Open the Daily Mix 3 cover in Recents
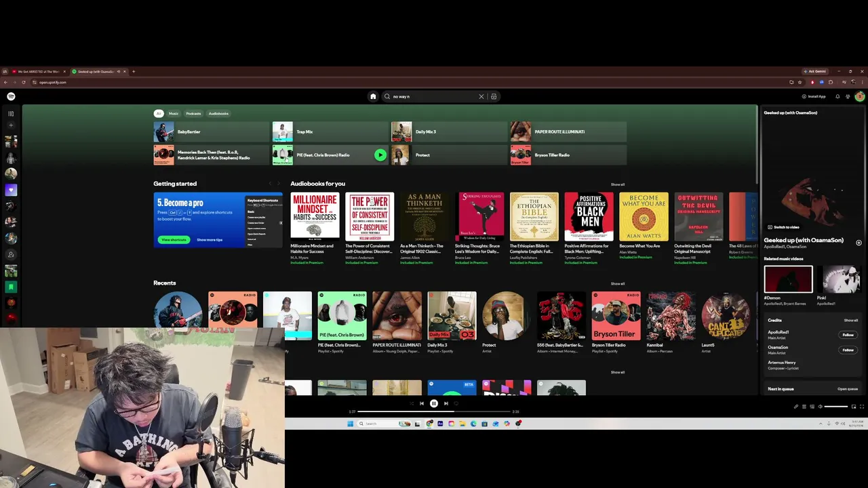The image size is (868, 488). tap(452, 316)
